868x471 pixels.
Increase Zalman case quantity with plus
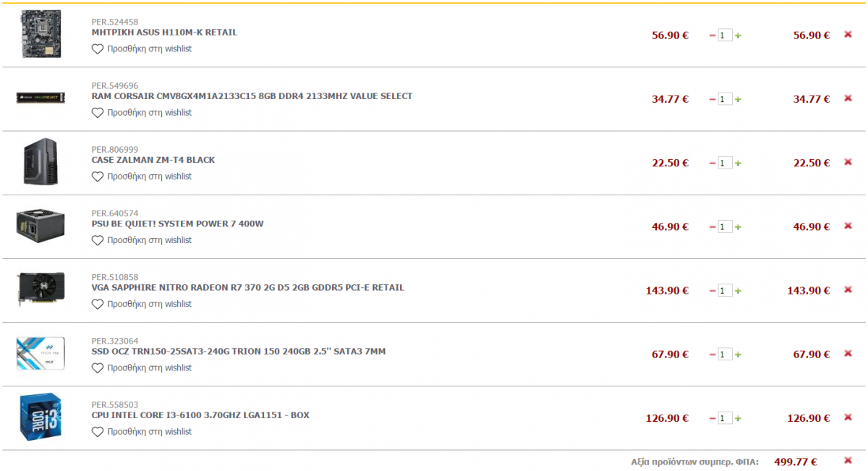pos(738,164)
